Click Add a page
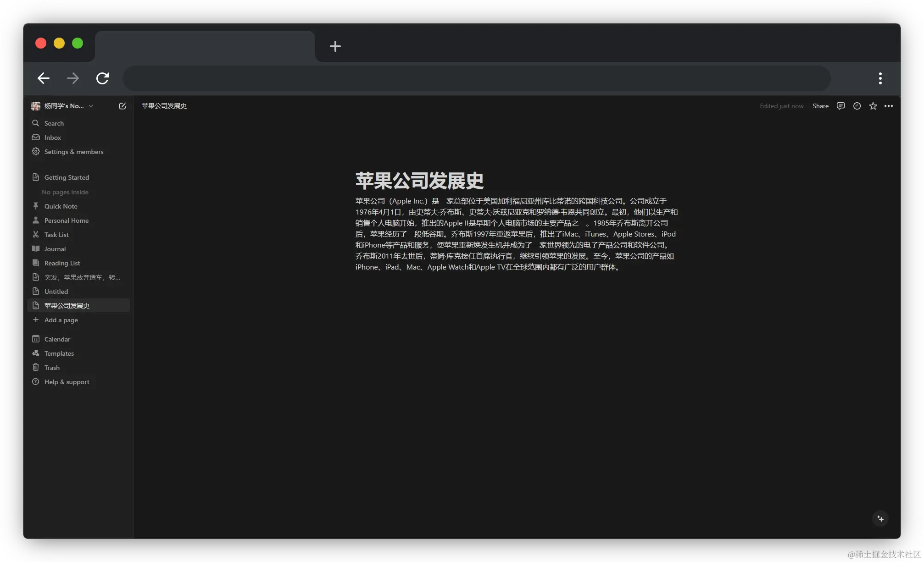This screenshot has height=562, width=924. click(78, 320)
